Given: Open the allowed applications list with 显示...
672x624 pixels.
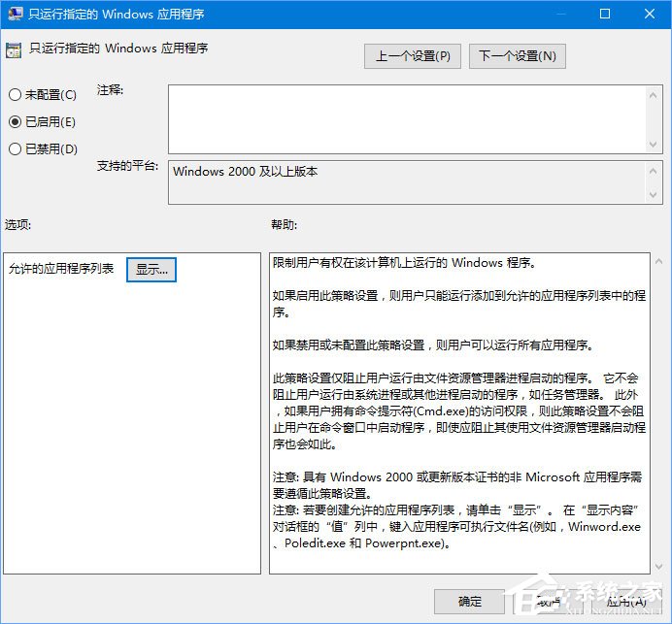Looking at the screenshot, I should 151,270.
